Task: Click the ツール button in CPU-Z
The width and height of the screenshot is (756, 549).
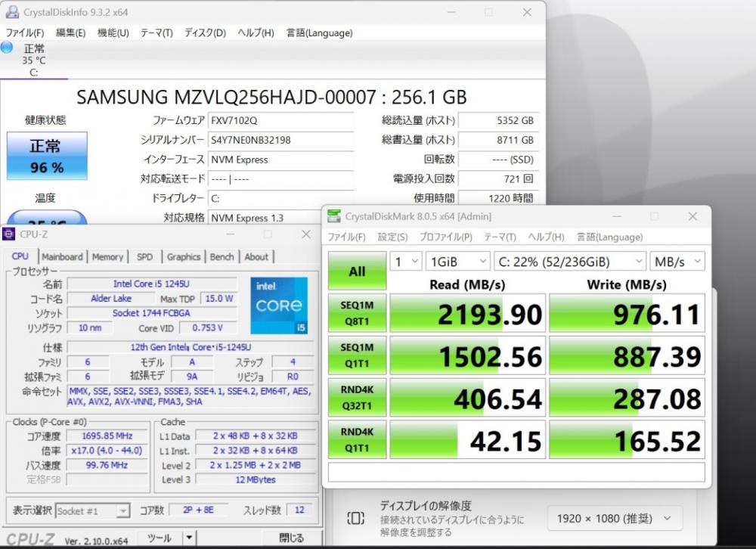Action: 160,538
